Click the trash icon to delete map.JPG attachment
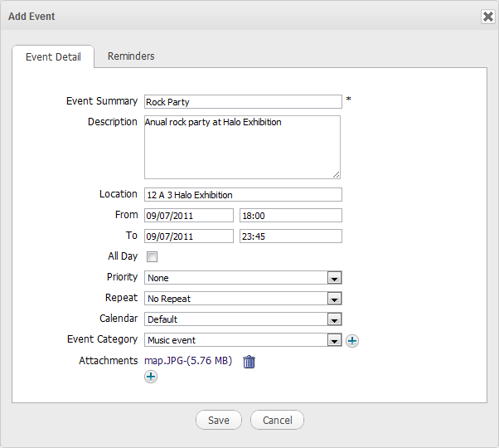 click(249, 361)
